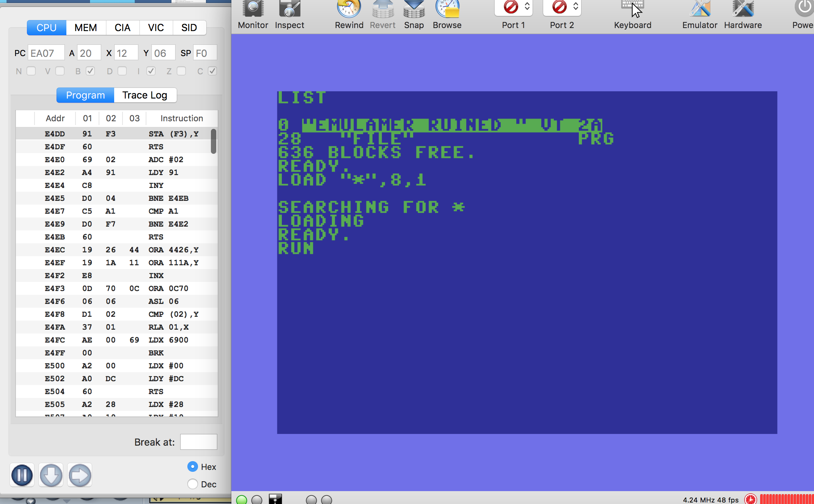Click the red CPU load meter bar

[787, 499]
